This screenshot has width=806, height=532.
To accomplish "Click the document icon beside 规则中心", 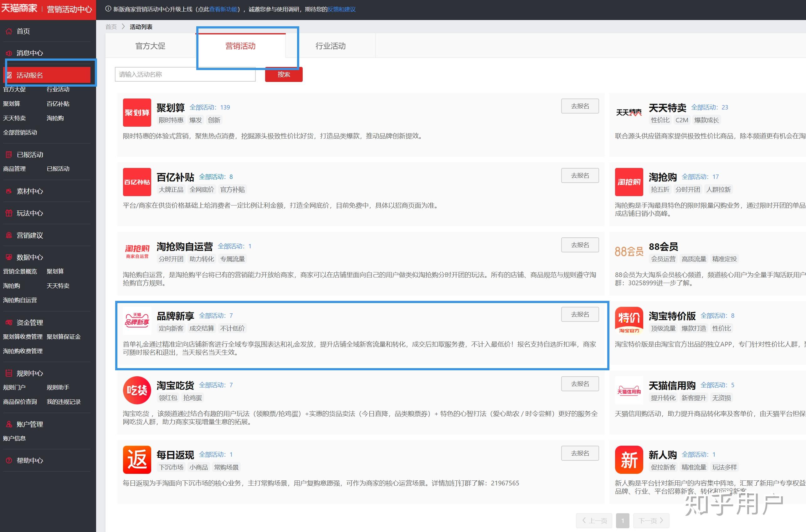I will point(9,373).
